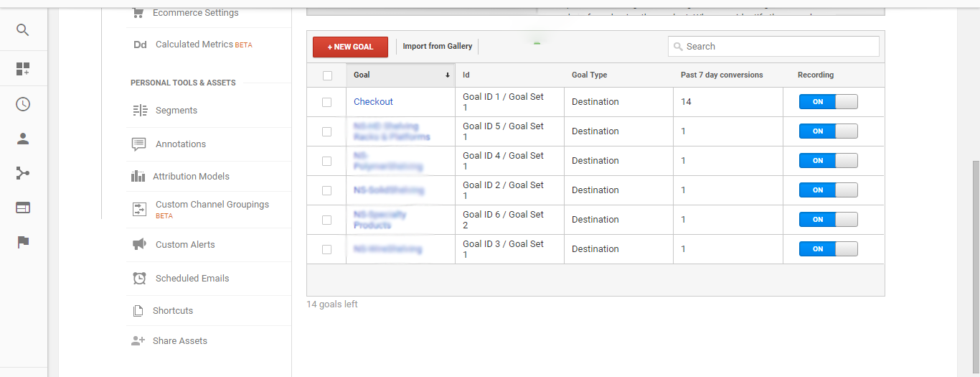
Task: Click Import from Gallery
Action: [438, 47]
